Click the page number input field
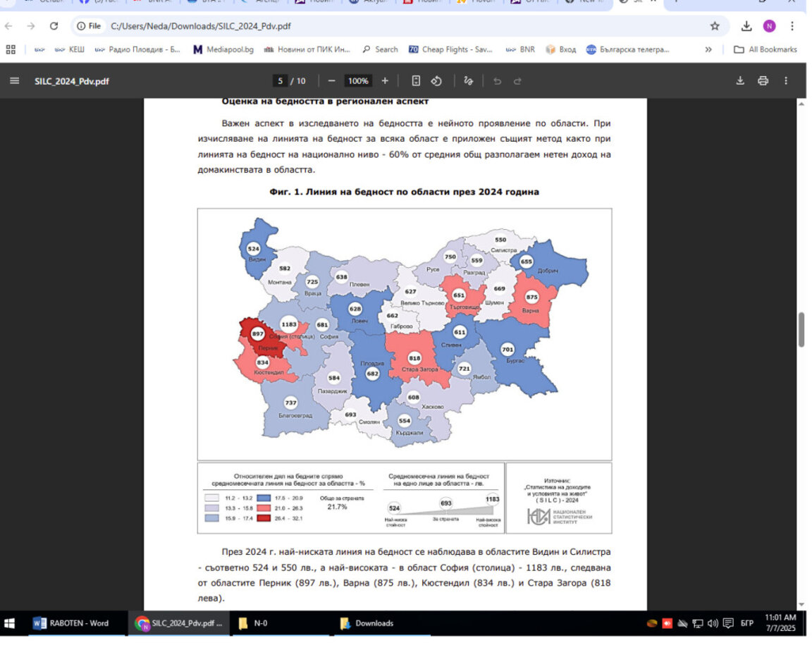This screenshot has height=650, width=812. pos(280,81)
